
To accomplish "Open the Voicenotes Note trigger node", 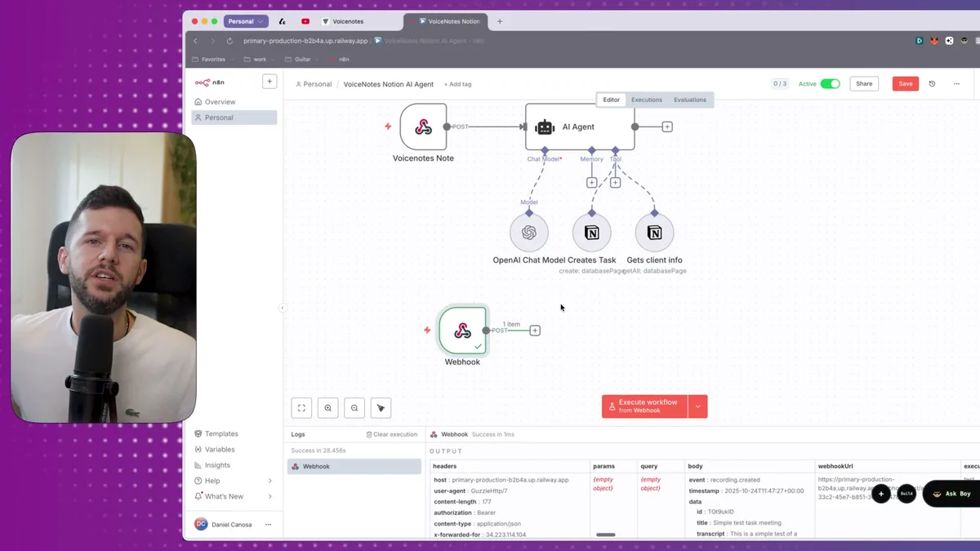I will tap(423, 127).
